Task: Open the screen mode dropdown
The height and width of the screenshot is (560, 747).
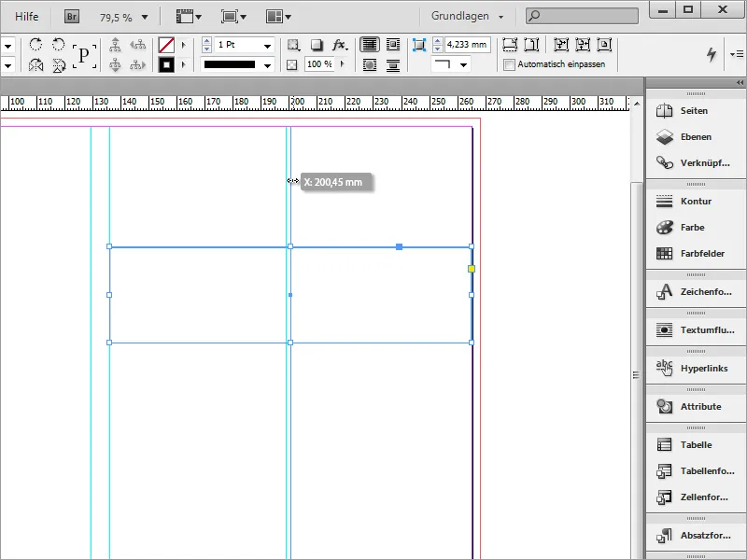Action: point(233,17)
